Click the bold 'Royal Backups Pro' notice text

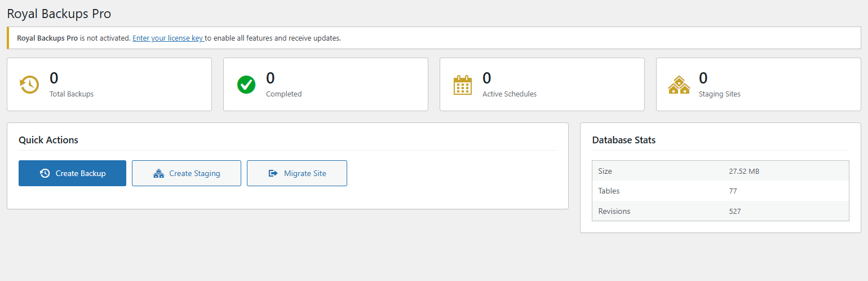tap(47, 38)
